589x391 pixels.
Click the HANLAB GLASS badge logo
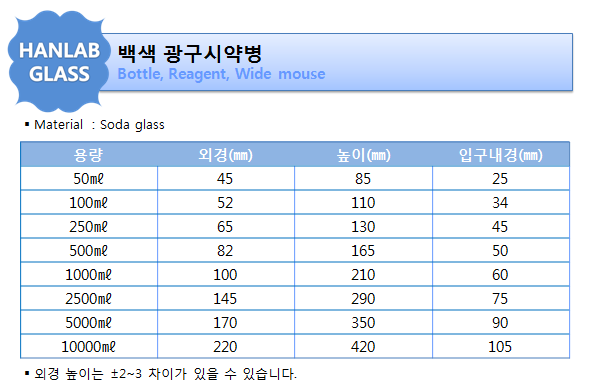coord(59,62)
